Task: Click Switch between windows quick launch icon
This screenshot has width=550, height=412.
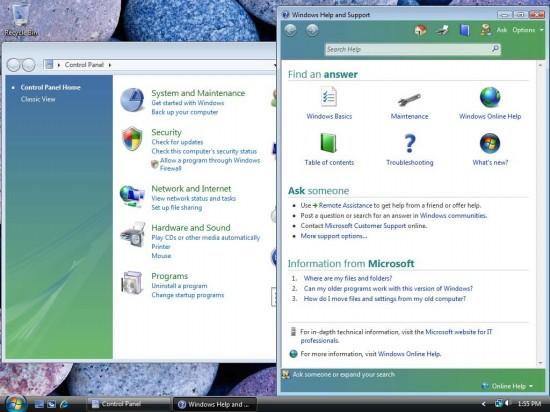Action: pos(52,404)
